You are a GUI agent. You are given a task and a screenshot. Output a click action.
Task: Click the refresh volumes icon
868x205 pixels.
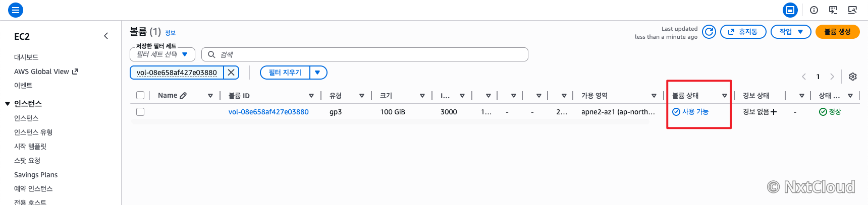(x=709, y=32)
